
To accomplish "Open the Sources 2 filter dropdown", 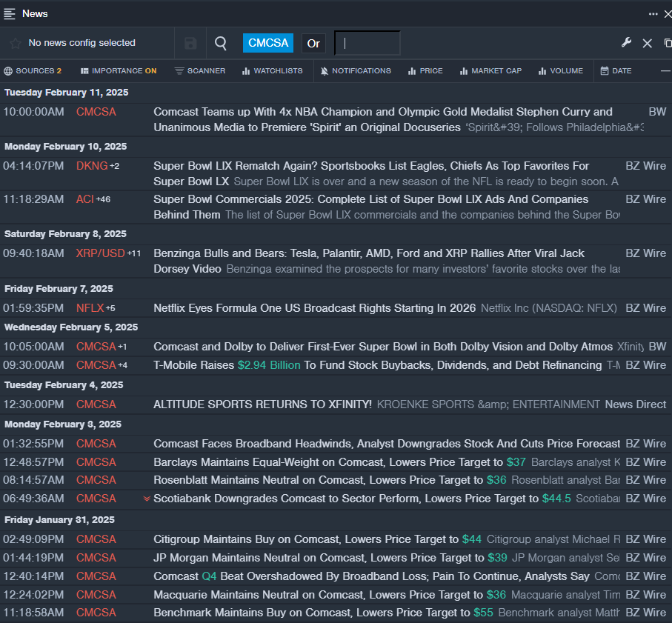I will pyautogui.click(x=33, y=71).
